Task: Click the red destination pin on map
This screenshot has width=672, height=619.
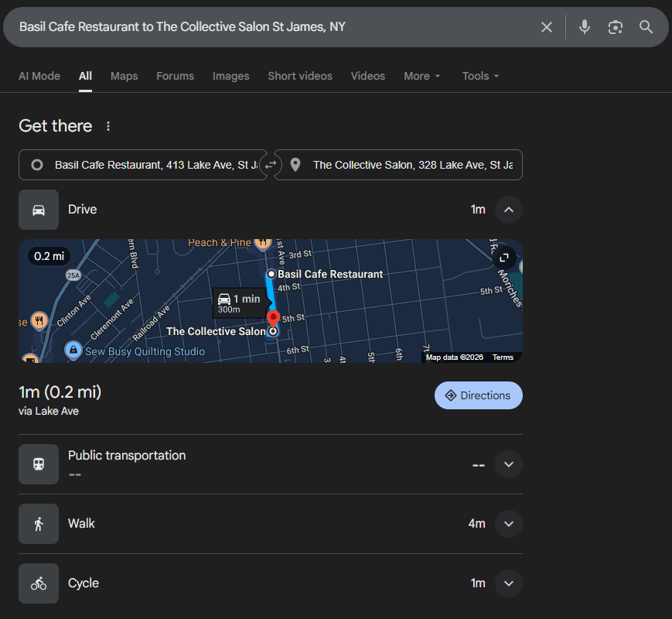Action: [273, 318]
